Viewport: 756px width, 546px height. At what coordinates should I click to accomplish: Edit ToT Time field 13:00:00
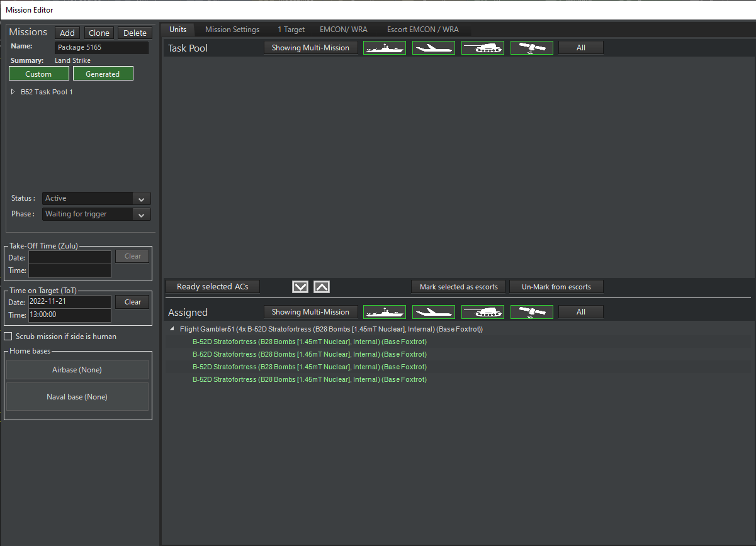tap(70, 315)
